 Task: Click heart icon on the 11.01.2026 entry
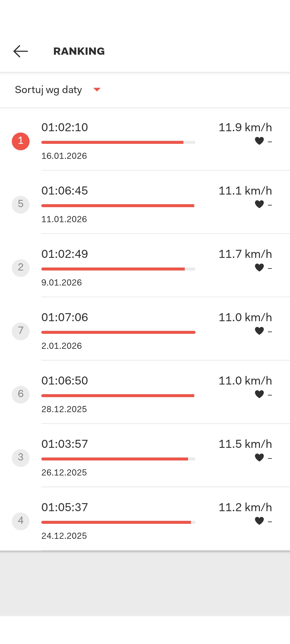259,204
